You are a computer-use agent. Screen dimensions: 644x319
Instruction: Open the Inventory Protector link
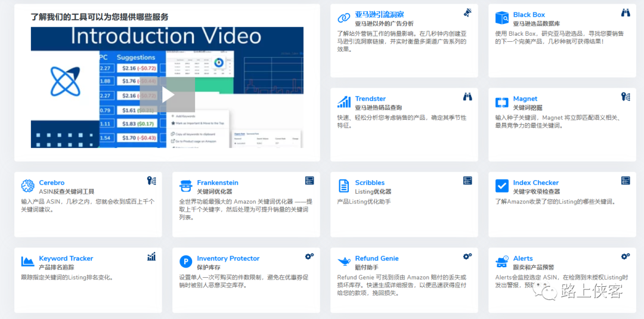[228, 258]
